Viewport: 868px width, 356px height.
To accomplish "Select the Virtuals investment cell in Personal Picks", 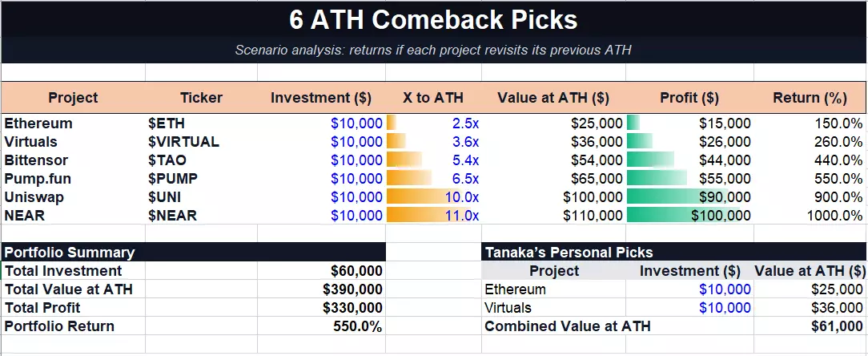I will tap(689, 308).
